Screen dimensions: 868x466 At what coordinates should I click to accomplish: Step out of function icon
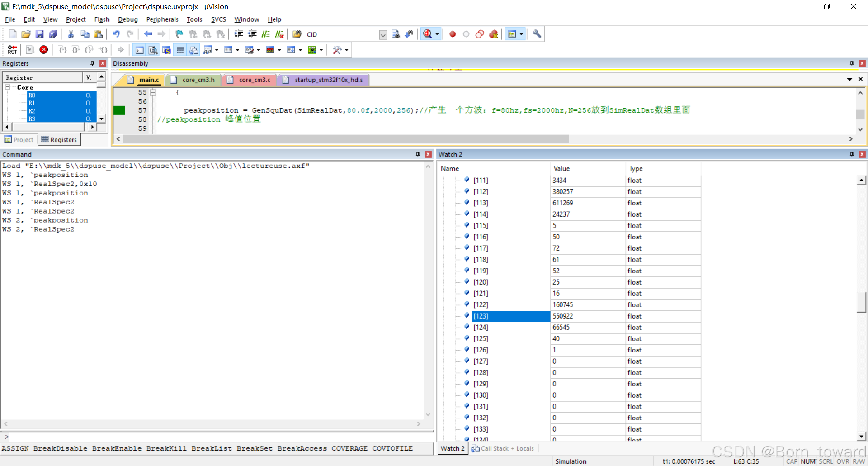tap(90, 50)
